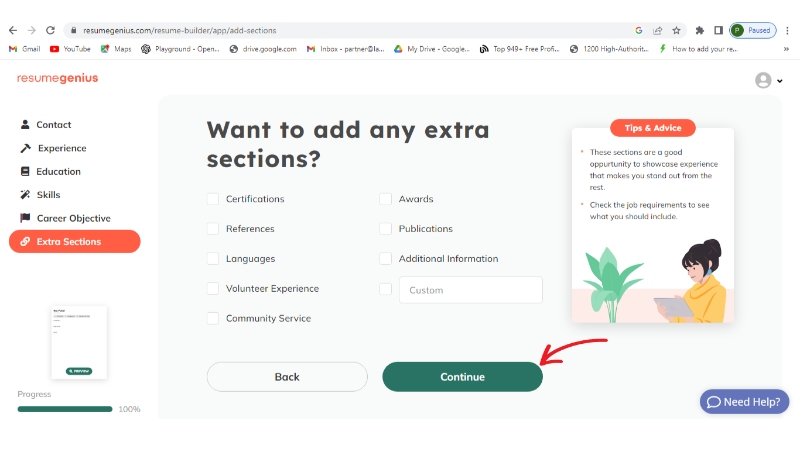This screenshot has width=800, height=449.
Task: Open the Need Help? chat widget
Action: tap(744, 402)
